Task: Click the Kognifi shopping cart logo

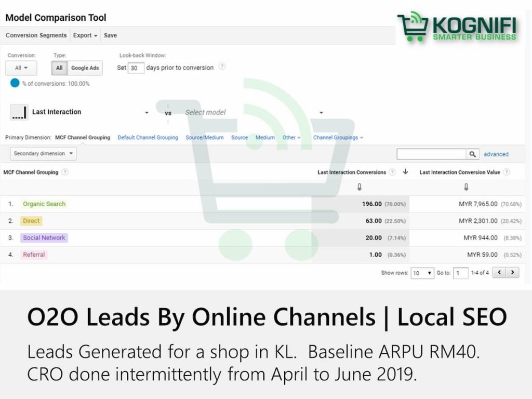Action: [x=413, y=26]
